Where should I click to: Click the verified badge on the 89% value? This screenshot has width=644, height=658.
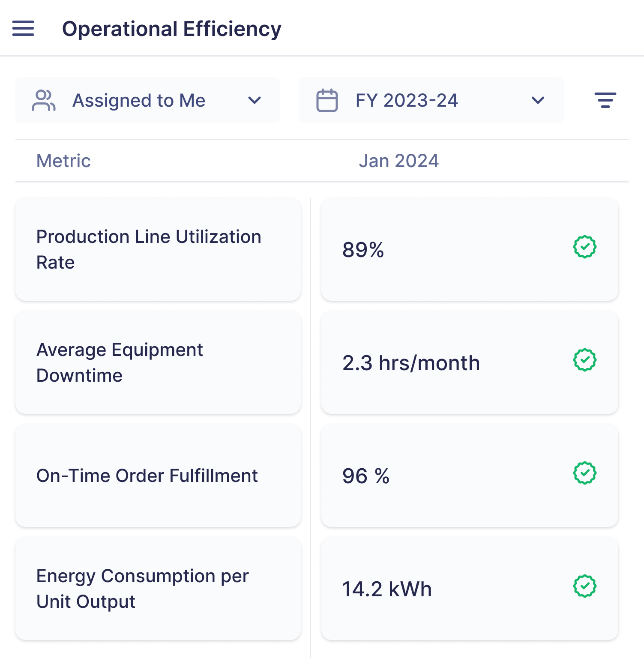584,247
